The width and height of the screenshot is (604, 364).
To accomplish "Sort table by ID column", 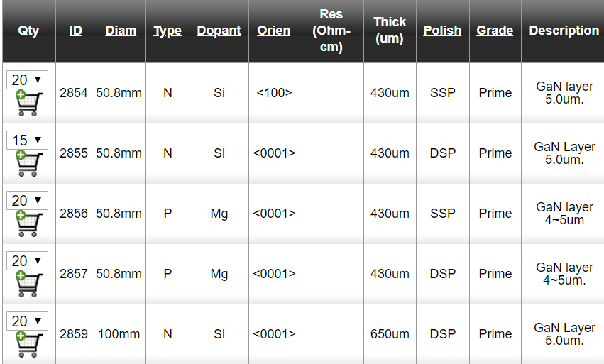I will tap(75, 31).
